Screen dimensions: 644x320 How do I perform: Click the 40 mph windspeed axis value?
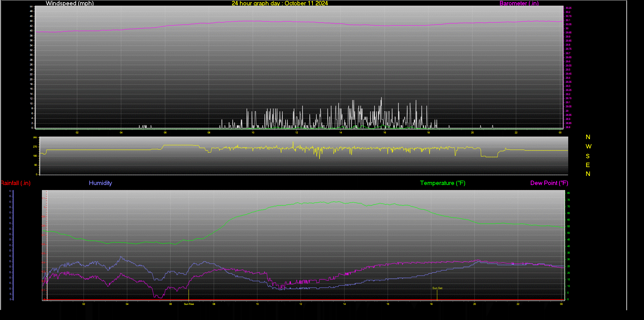click(31, 31)
